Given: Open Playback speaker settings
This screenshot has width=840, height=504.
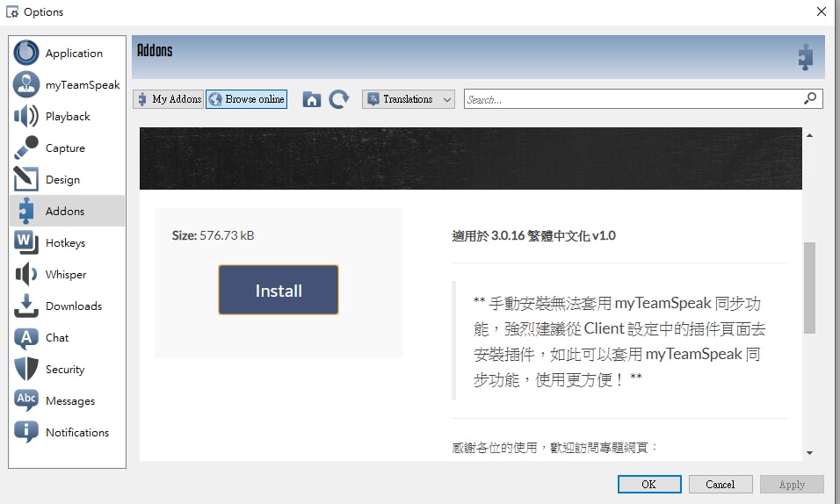Looking at the screenshot, I should 67,117.
